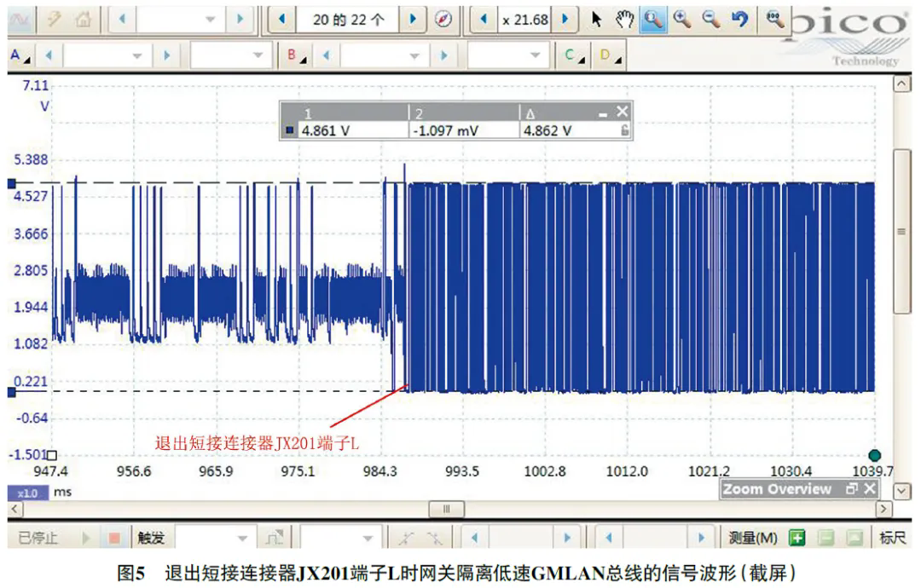Click the horizontal scrollbar right arrow
The width and height of the screenshot is (921, 588).
click(x=883, y=509)
